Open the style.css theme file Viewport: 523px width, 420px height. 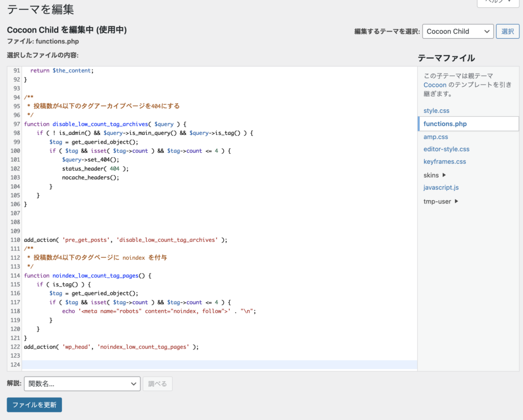pyautogui.click(x=436, y=110)
